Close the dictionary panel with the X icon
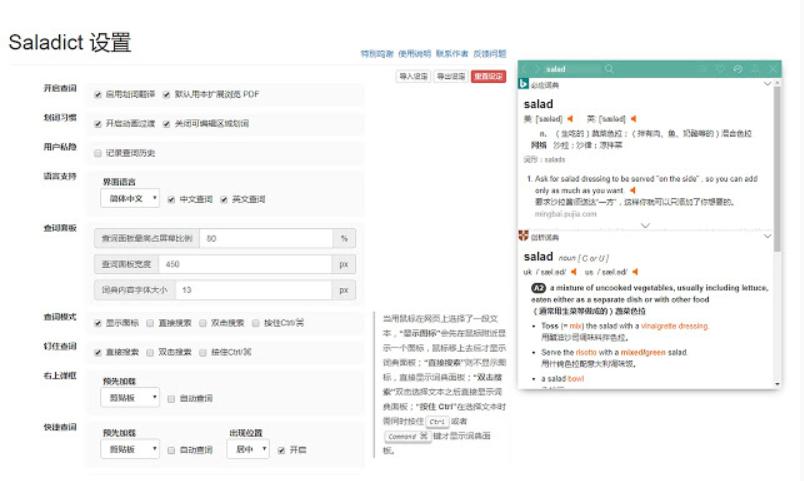This screenshot has width=804, height=481. point(773,69)
